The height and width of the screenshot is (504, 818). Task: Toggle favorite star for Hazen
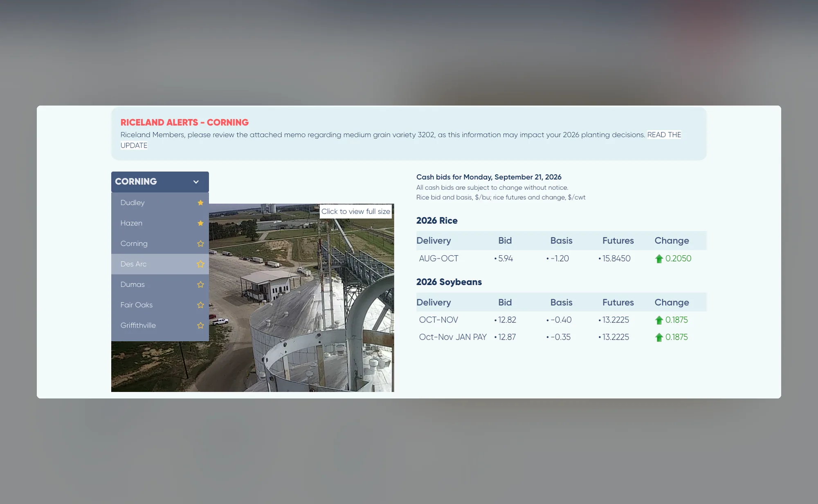click(x=200, y=223)
